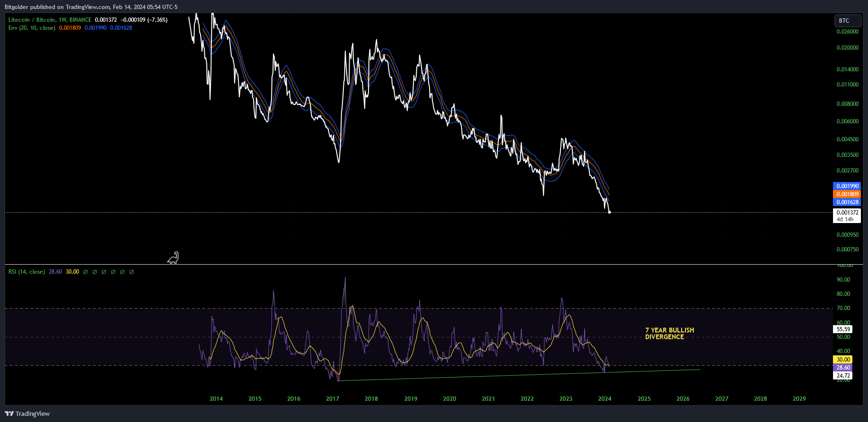The image size is (868, 422).
Task: Click the purple 28.60 RSI axis tag
Action: tap(843, 368)
